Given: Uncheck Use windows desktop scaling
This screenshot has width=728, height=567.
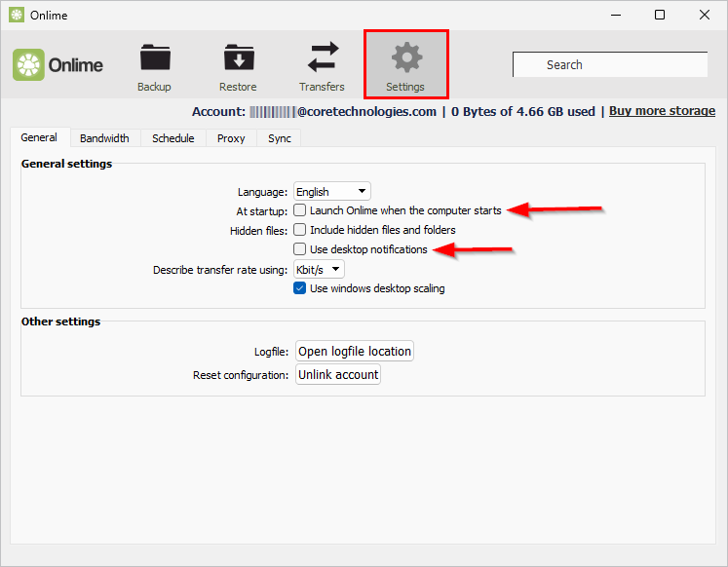Looking at the screenshot, I should point(299,288).
